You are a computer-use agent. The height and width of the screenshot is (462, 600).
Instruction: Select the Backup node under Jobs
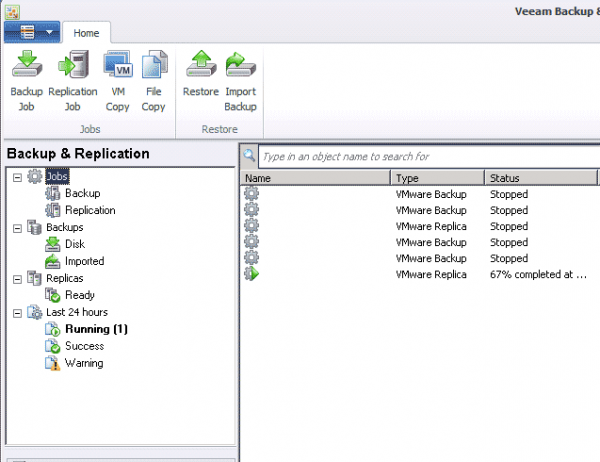point(83,193)
